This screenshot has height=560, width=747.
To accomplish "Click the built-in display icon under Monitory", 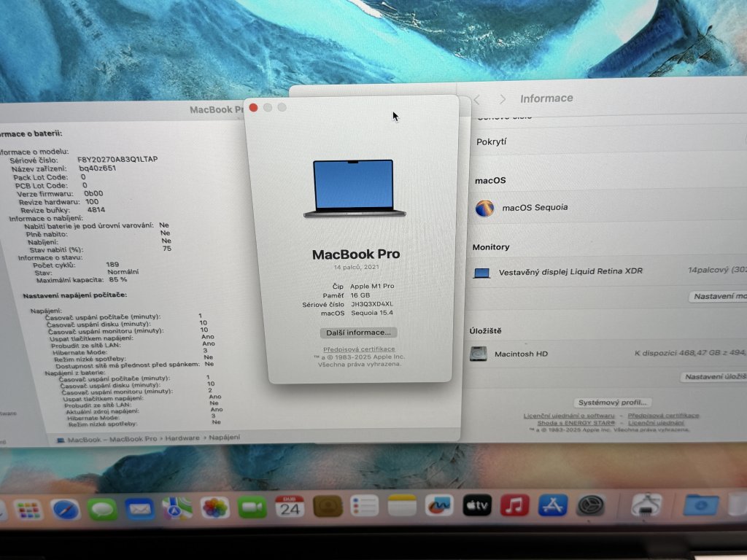I will (x=481, y=273).
